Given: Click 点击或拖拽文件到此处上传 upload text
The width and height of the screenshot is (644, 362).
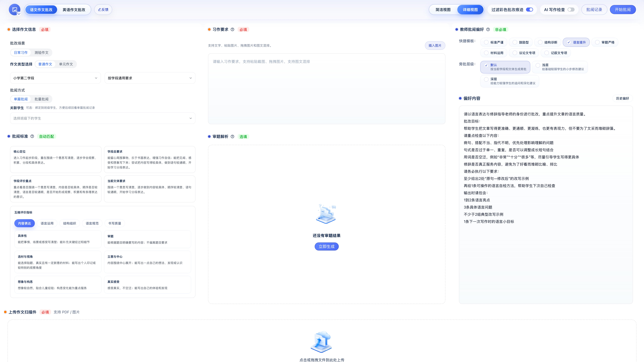Looking at the screenshot, I should point(322,360).
